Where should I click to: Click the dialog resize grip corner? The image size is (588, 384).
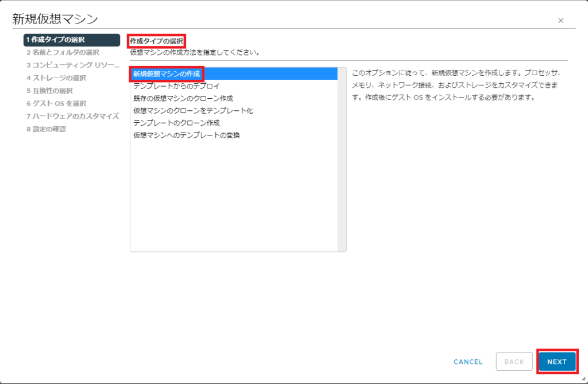[x=583, y=379]
